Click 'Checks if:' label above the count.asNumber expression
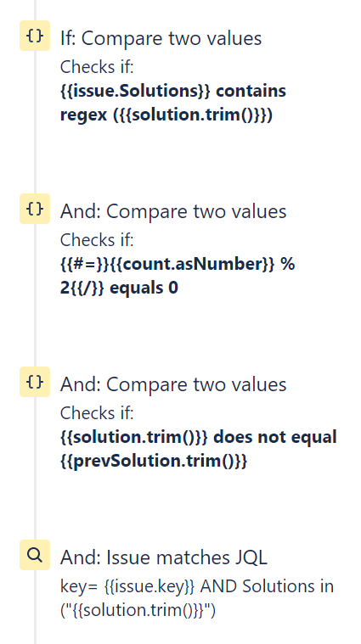This screenshot has height=644, width=361. click(x=97, y=240)
